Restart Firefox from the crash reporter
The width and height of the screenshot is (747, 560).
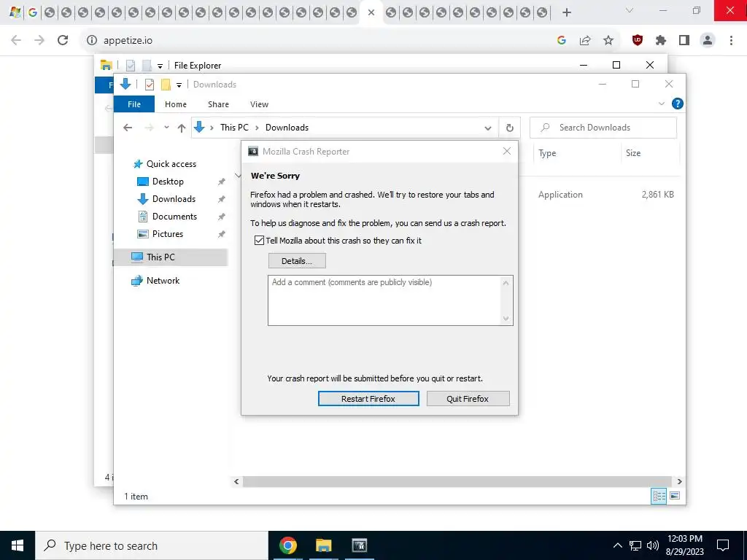click(x=368, y=399)
